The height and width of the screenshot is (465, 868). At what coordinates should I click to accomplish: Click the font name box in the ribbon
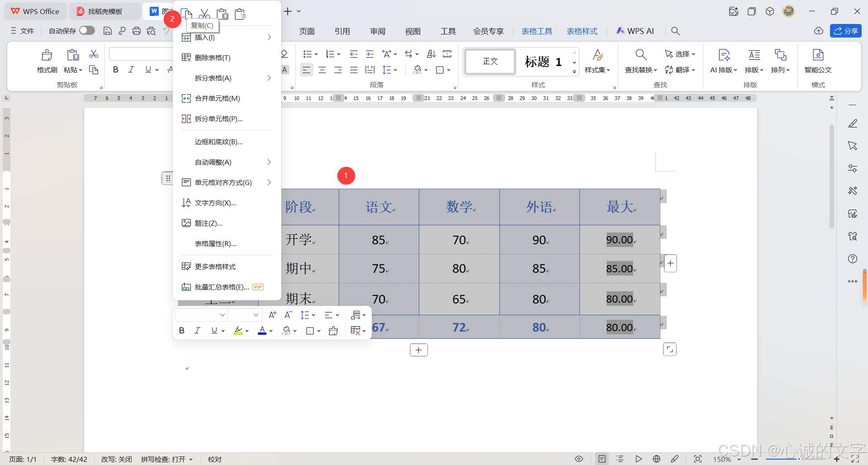point(141,54)
